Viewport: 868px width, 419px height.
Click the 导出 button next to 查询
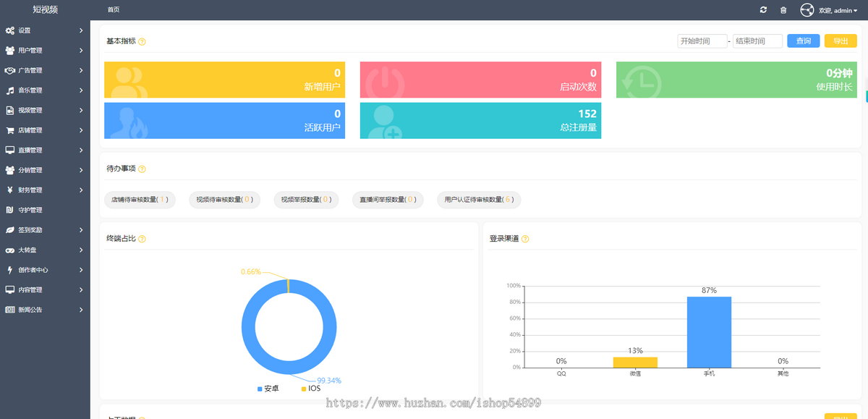[x=841, y=41]
